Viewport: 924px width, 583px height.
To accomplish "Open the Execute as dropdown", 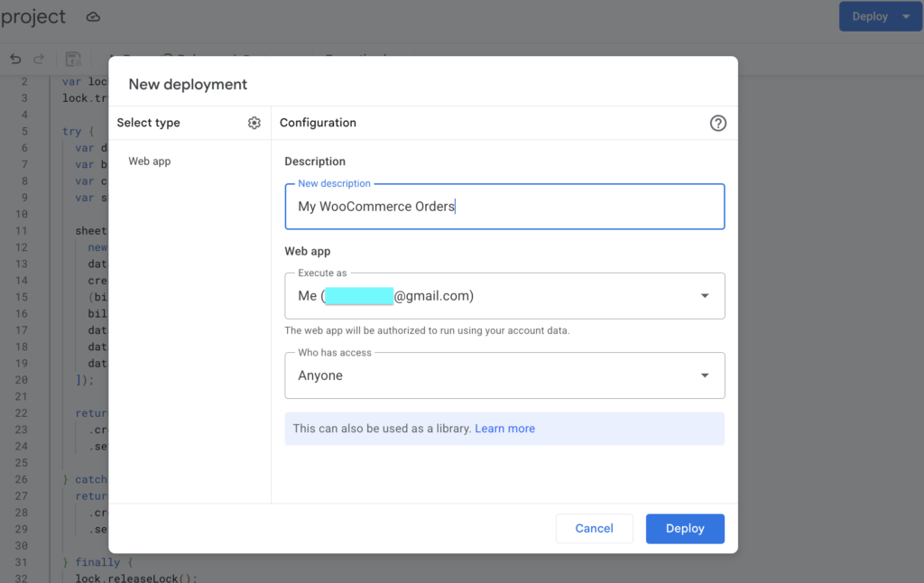I will coord(504,296).
